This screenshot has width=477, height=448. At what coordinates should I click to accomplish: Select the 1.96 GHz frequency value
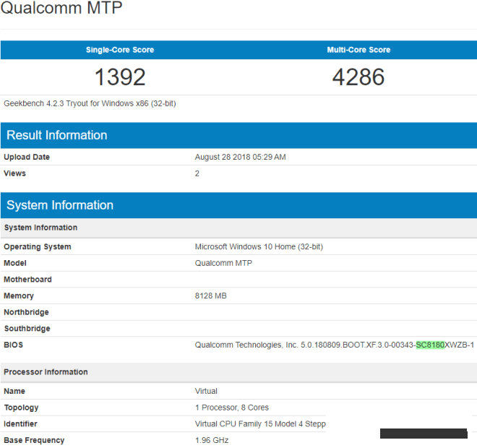212,440
